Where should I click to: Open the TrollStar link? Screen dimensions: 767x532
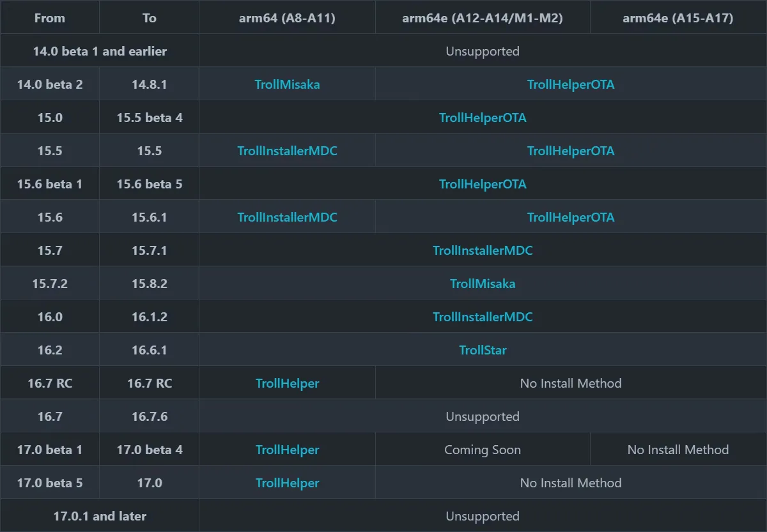[x=483, y=350]
